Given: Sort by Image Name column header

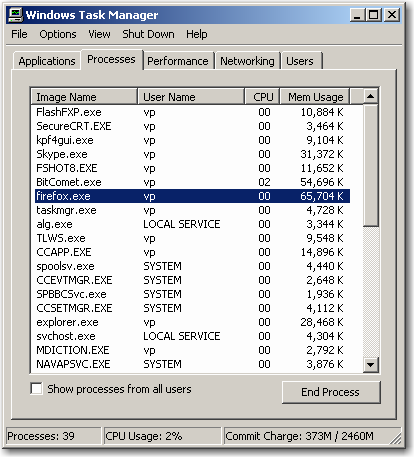Looking at the screenshot, I should pos(84,97).
